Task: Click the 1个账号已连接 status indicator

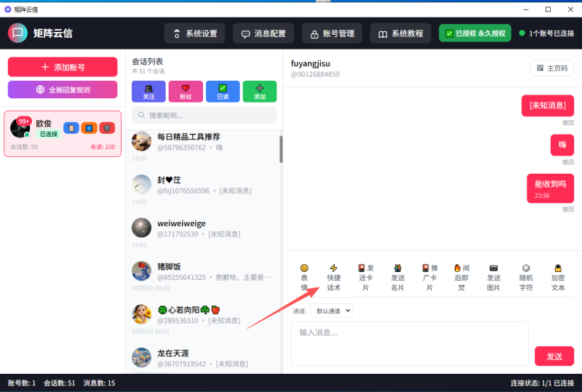Action: (x=546, y=33)
